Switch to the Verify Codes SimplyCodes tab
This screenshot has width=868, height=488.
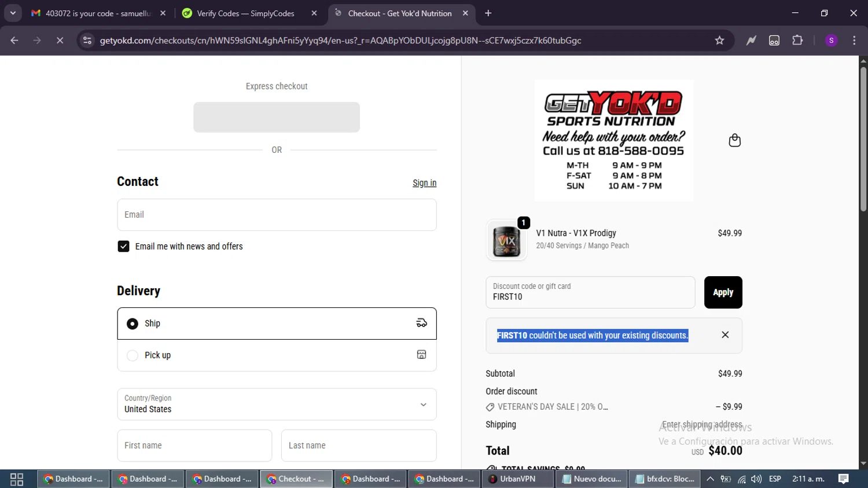[x=250, y=13]
